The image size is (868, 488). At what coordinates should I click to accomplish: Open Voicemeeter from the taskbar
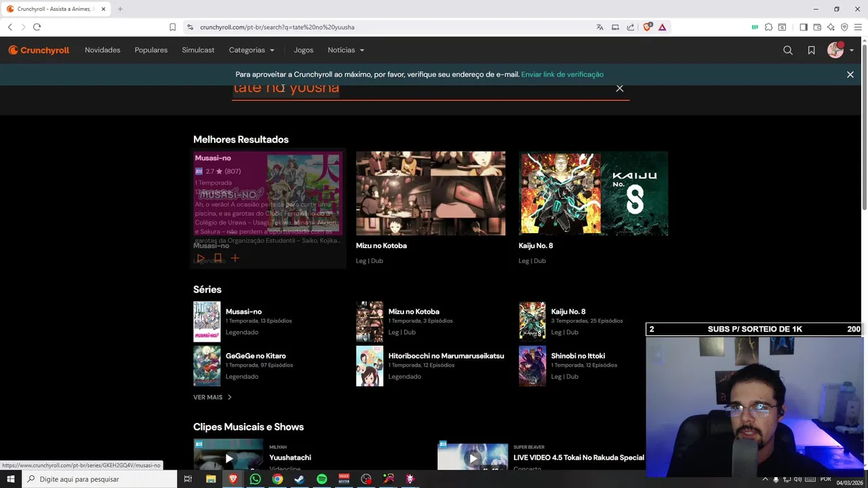pos(344,479)
